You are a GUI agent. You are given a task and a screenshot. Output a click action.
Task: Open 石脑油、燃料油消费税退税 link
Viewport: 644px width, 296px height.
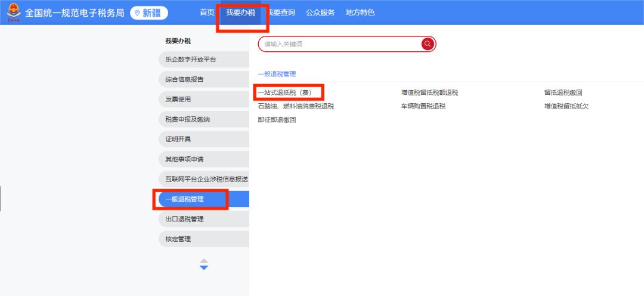pyautogui.click(x=296, y=106)
